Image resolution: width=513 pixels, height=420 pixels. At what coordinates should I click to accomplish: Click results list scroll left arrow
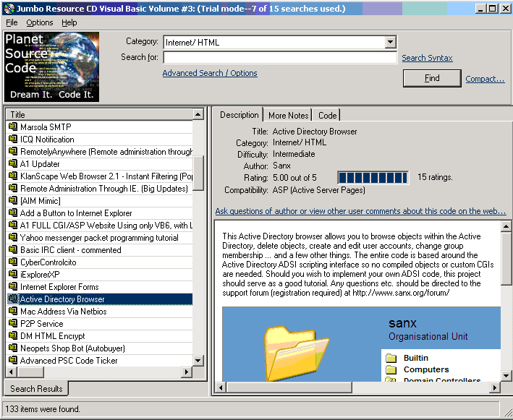click(x=12, y=372)
